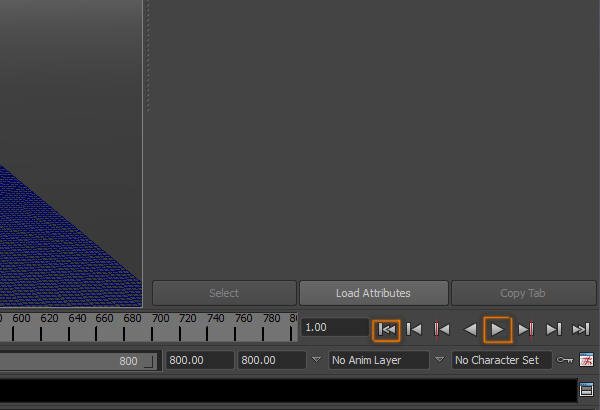Click the current frame field showing 1.00
600x410 pixels.
[335, 328]
